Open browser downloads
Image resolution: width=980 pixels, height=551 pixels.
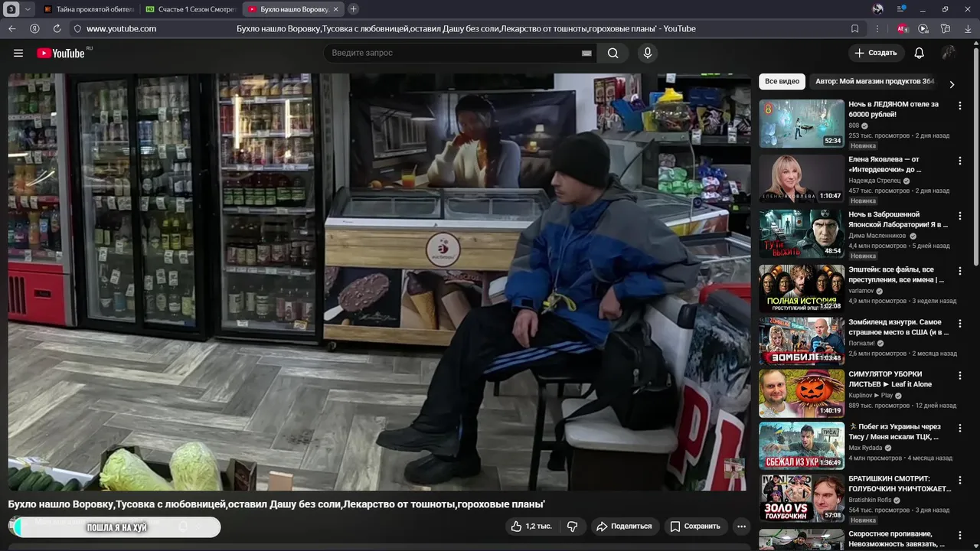(x=967, y=28)
